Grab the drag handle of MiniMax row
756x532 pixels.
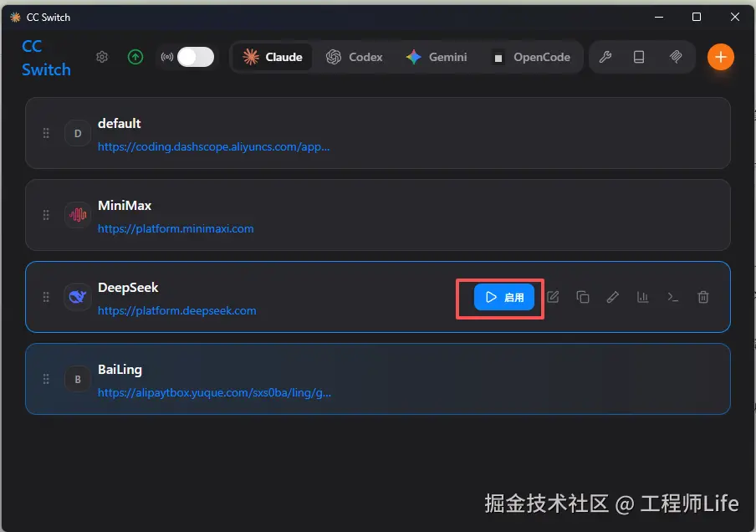point(46,215)
